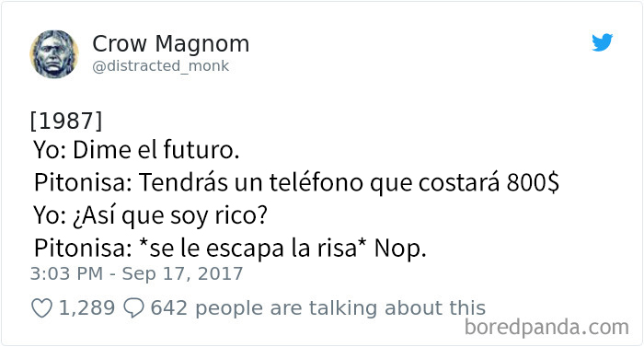View the 1,289 likes count
Screen dimensions: 644x347
click(86, 308)
